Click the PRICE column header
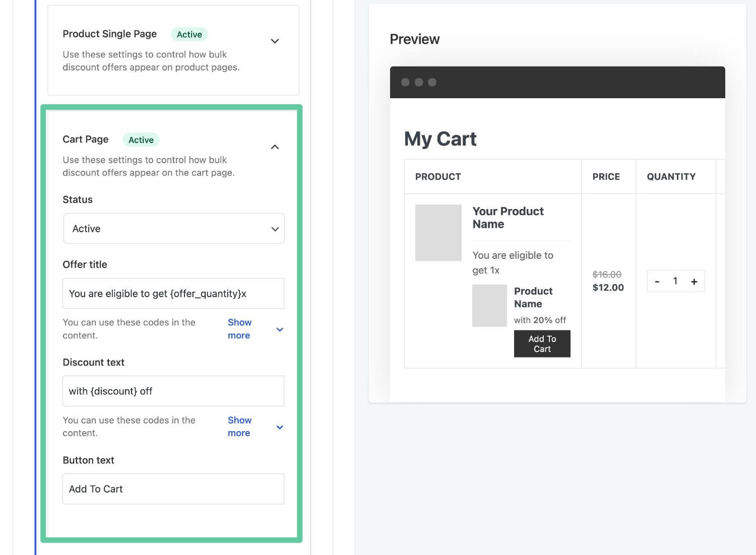 tap(606, 177)
